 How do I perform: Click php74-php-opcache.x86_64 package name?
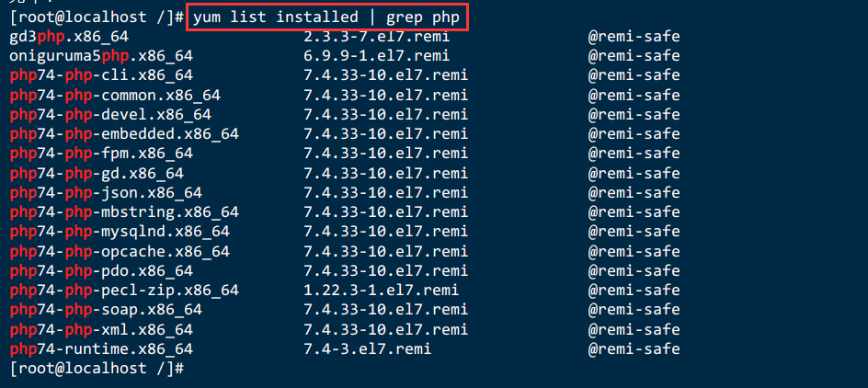120,251
